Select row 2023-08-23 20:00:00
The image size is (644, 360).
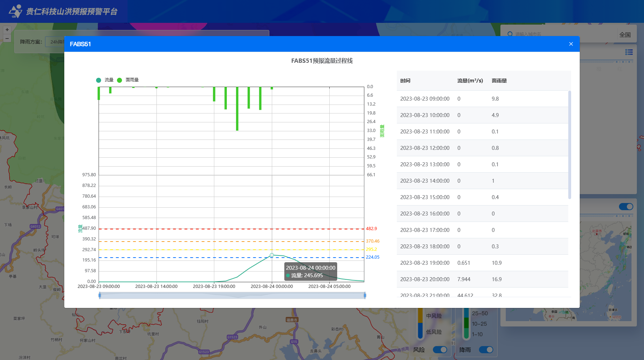(x=482, y=279)
